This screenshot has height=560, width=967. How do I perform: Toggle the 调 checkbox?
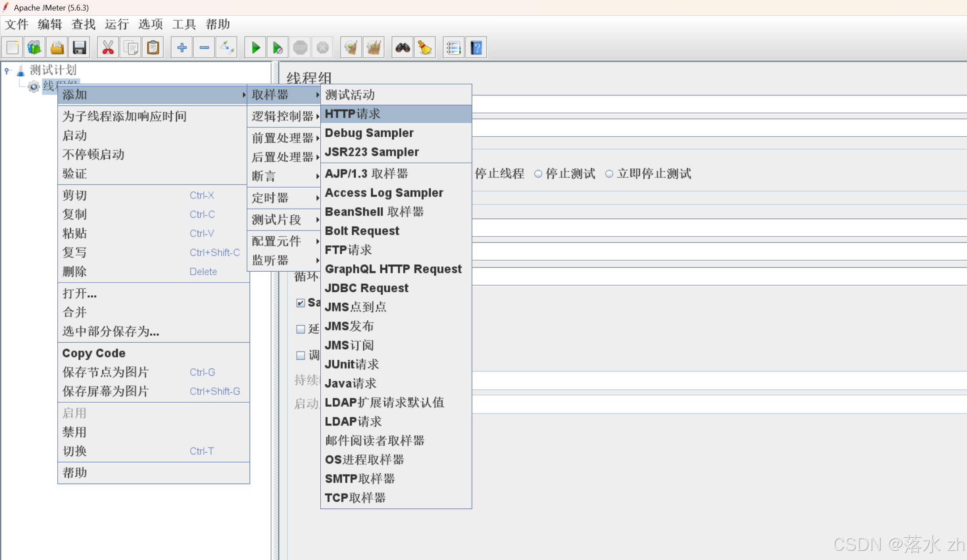click(x=301, y=355)
